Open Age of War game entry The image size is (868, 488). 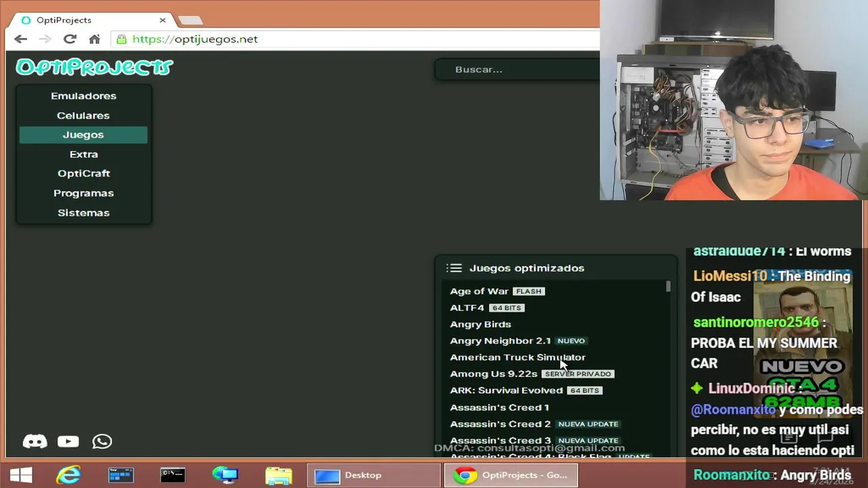[x=479, y=291]
